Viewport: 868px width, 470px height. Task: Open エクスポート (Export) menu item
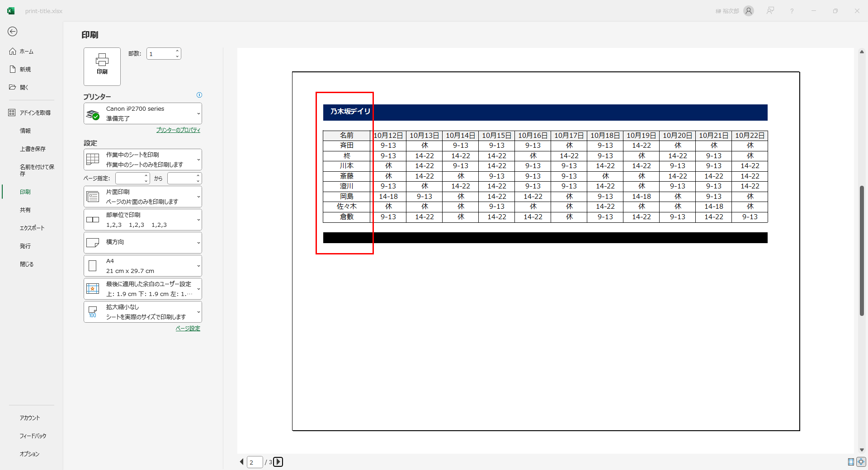coord(32,228)
